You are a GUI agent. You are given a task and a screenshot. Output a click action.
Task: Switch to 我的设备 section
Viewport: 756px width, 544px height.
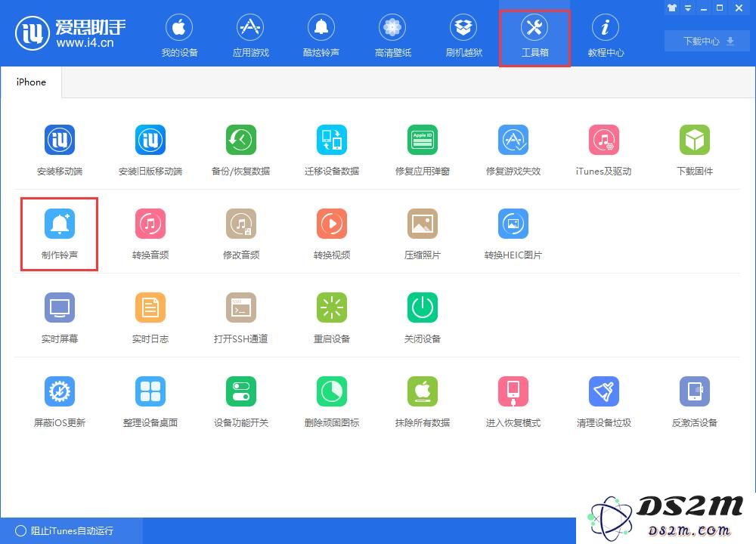pyautogui.click(x=179, y=36)
